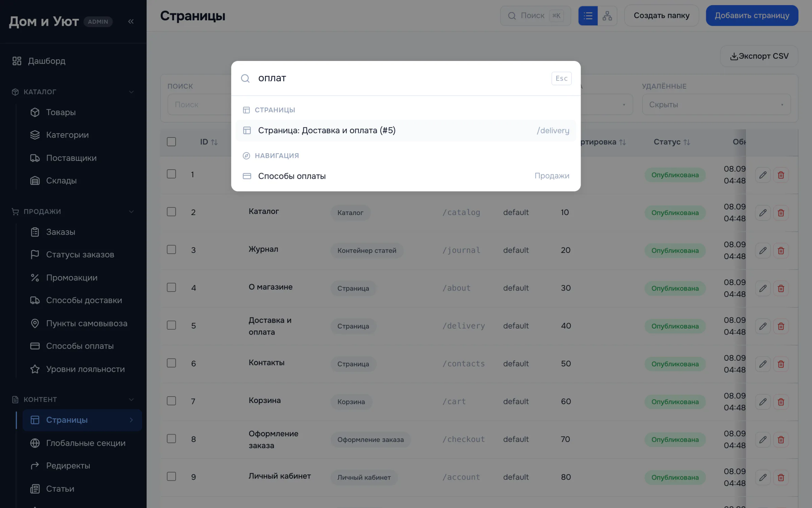
Task: Edit page Журнал via pencil icon
Action: click(x=763, y=251)
